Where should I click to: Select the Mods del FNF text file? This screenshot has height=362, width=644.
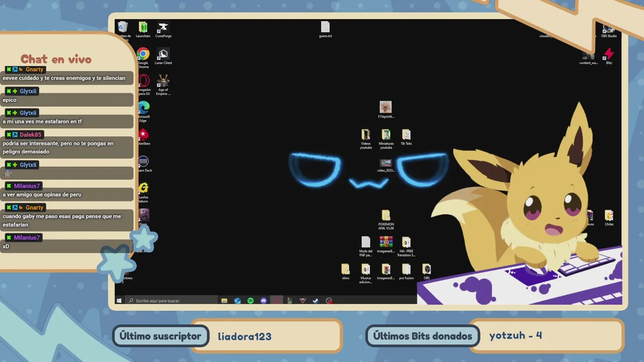point(366,246)
